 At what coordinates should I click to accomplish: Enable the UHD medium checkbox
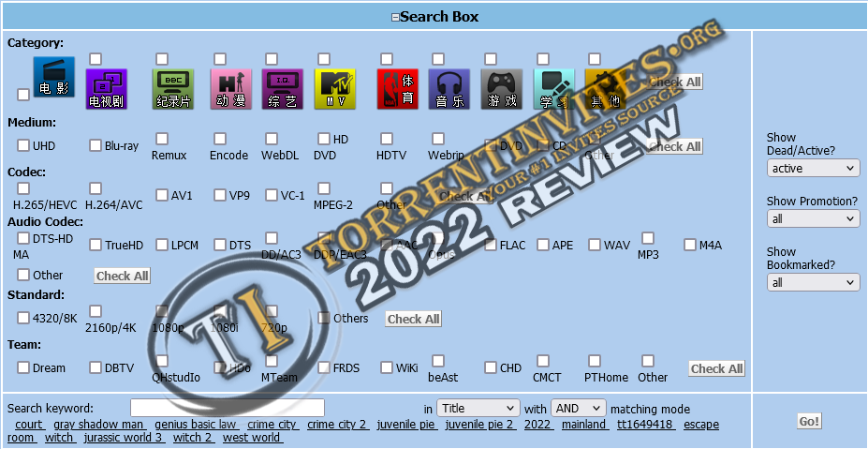pos(23,145)
